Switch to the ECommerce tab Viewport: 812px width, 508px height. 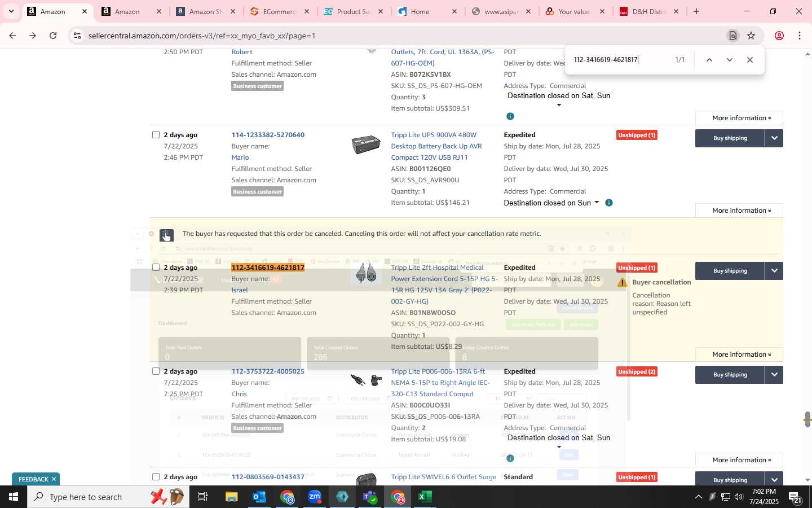click(280, 11)
